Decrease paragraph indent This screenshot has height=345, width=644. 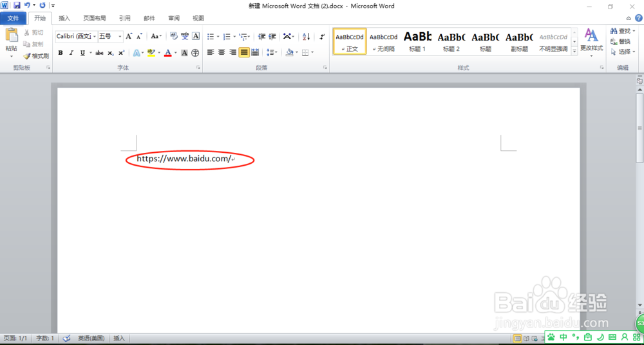(x=261, y=37)
